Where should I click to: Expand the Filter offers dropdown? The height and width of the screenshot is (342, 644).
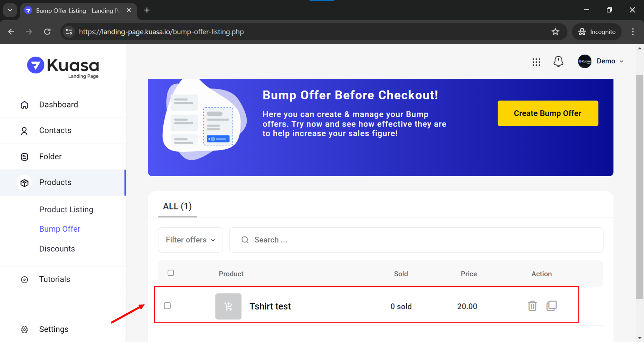[190, 240]
